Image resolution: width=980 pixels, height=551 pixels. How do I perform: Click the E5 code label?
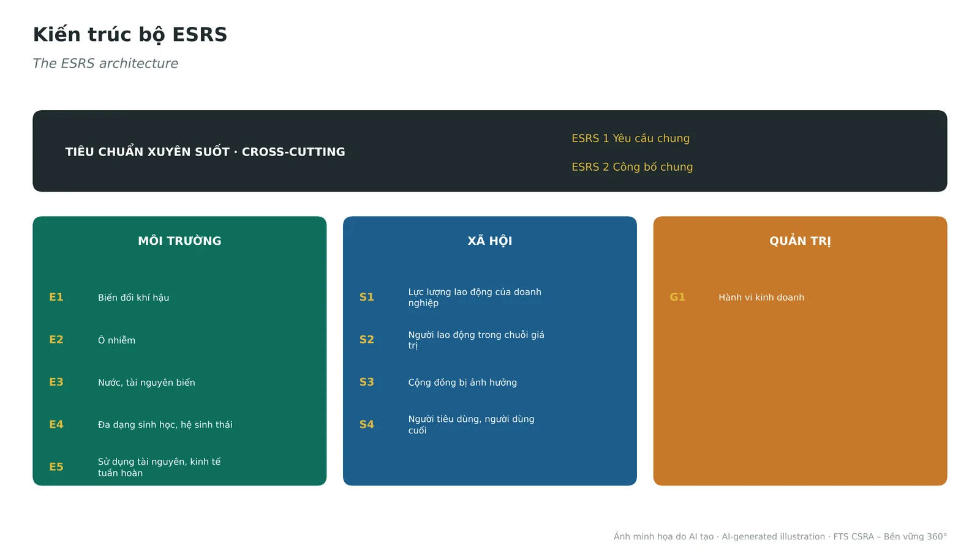click(x=56, y=467)
